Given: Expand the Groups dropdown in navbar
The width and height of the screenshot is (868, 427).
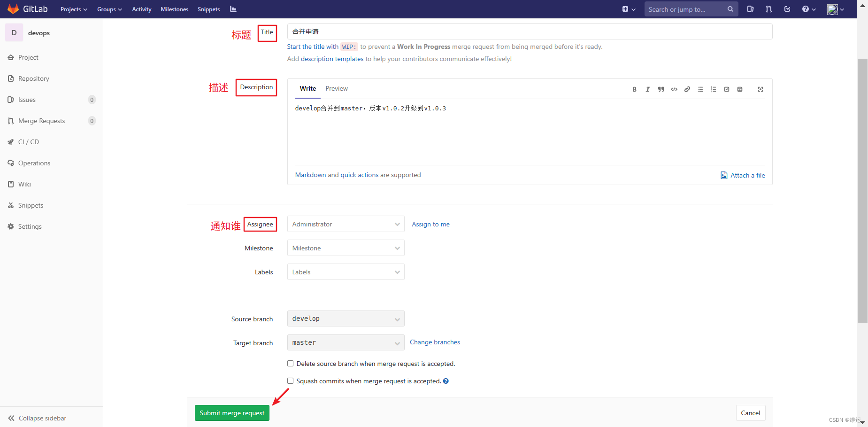Looking at the screenshot, I should 109,9.
